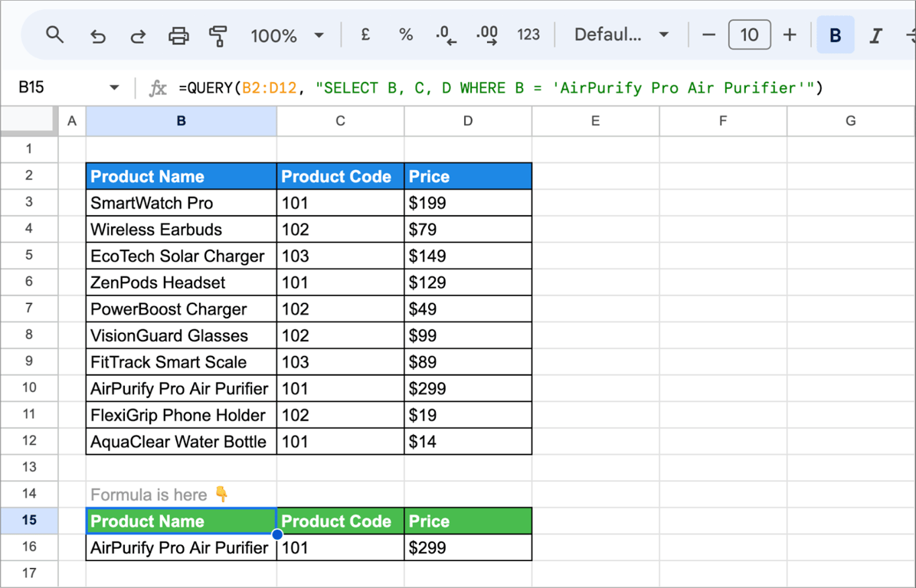916x588 pixels.
Task: Toggle bold formatting
Action: [836, 35]
